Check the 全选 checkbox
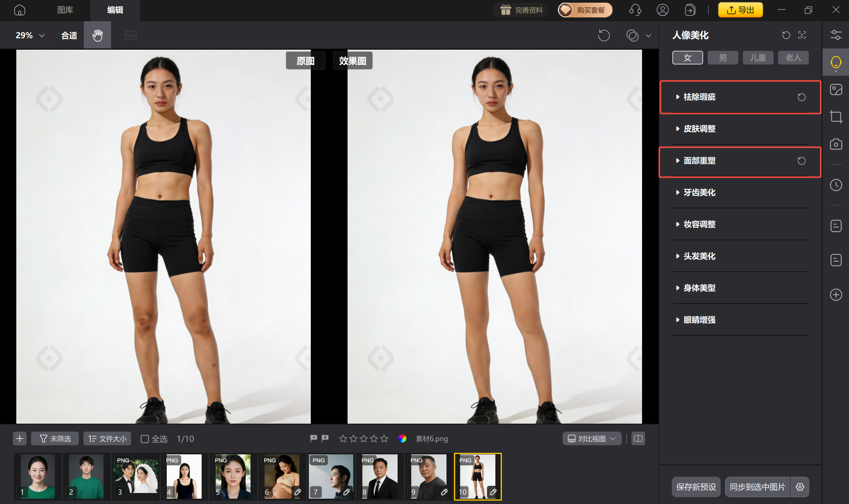 [x=145, y=439]
